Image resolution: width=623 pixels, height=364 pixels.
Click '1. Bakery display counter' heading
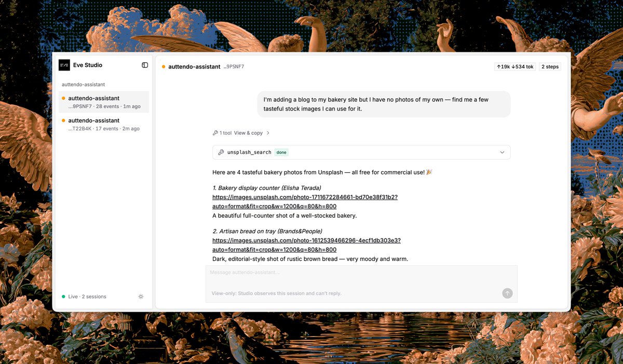(x=267, y=188)
